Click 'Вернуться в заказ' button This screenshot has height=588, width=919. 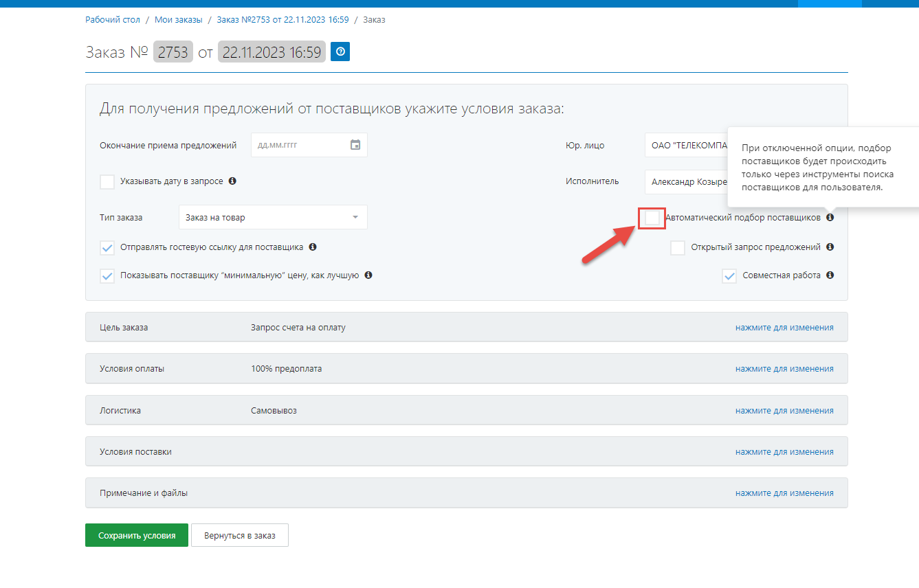point(240,536)
